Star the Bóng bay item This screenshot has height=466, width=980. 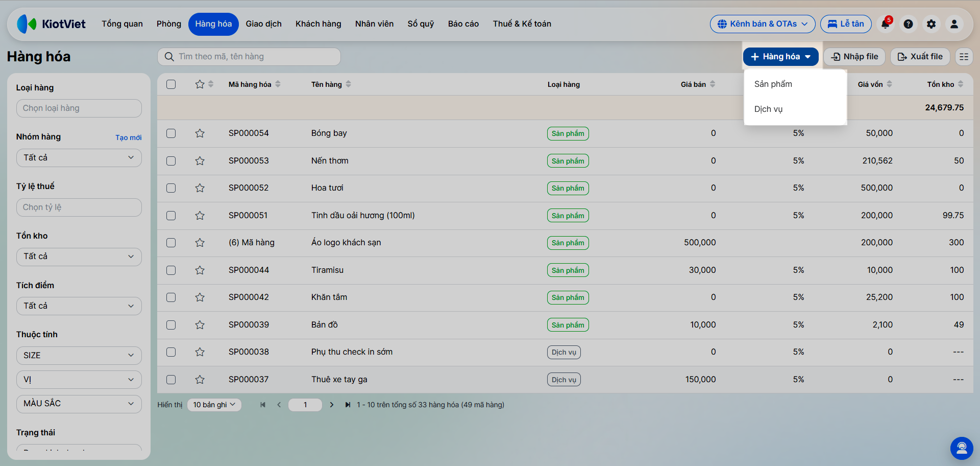click(x=200, y=133)
